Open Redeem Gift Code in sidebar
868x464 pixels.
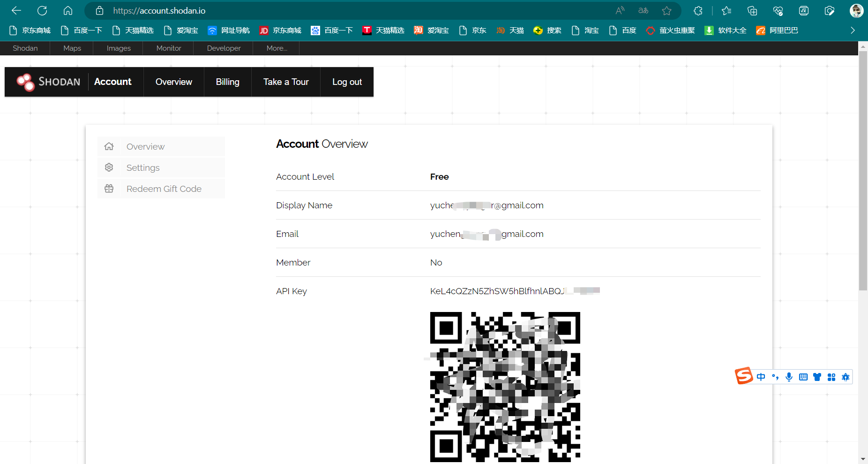pos(161,189)
